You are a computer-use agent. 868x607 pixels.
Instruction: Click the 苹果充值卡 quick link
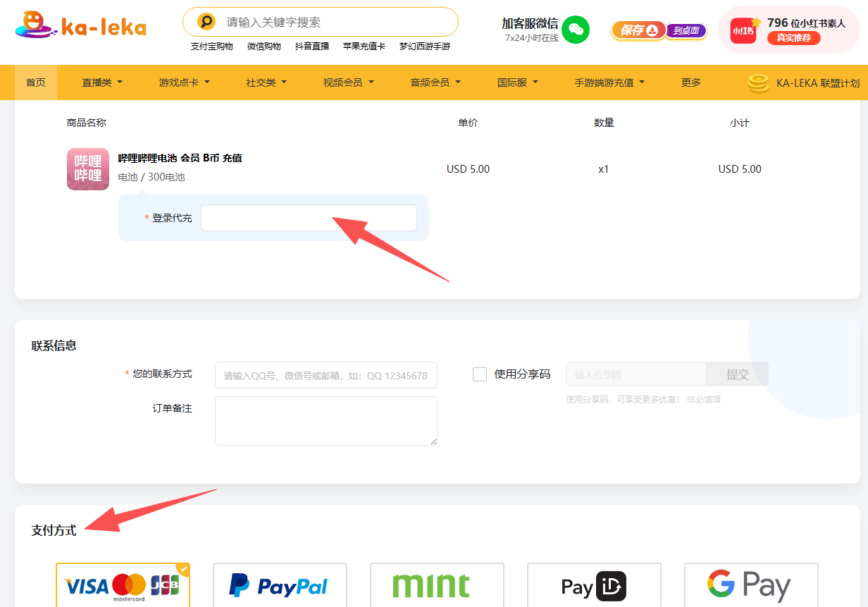[364, 47]
